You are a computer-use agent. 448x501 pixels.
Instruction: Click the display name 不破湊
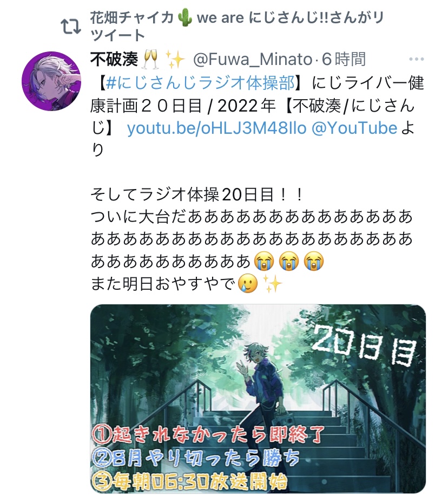click(x=114, y=60)
